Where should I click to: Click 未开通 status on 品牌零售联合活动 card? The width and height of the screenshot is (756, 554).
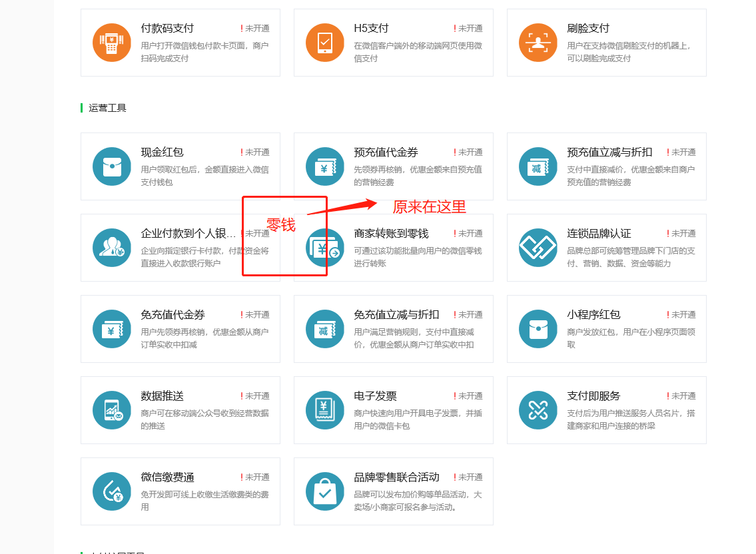point(468,477)
